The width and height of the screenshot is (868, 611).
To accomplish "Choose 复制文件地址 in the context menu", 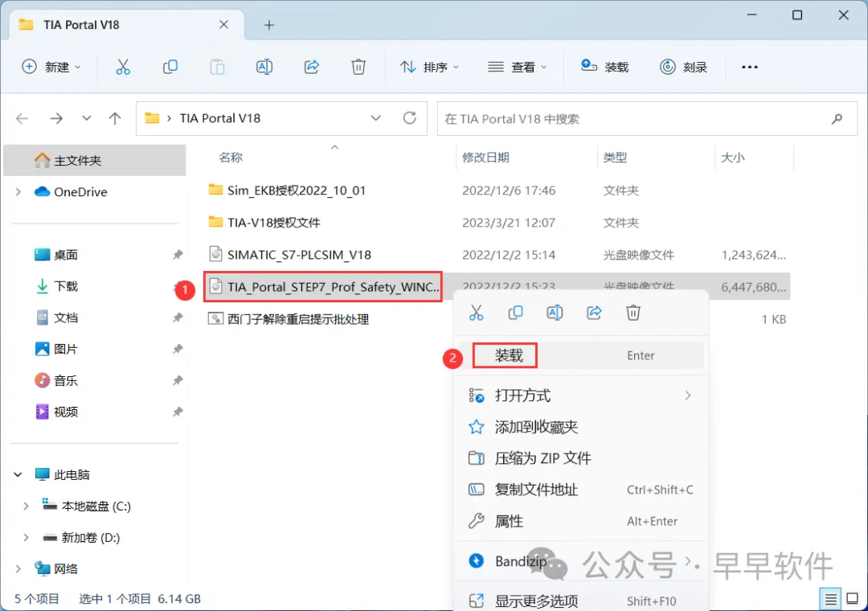I will point(581,490).
